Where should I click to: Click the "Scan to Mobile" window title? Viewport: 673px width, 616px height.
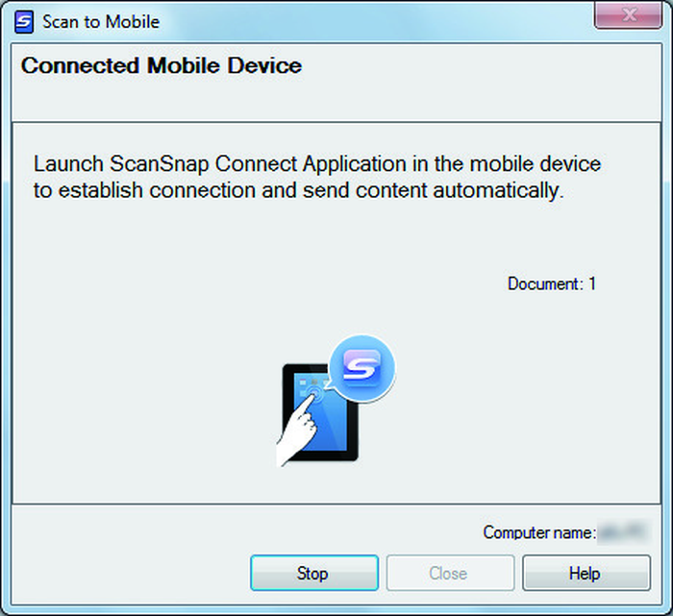point(101,22)
